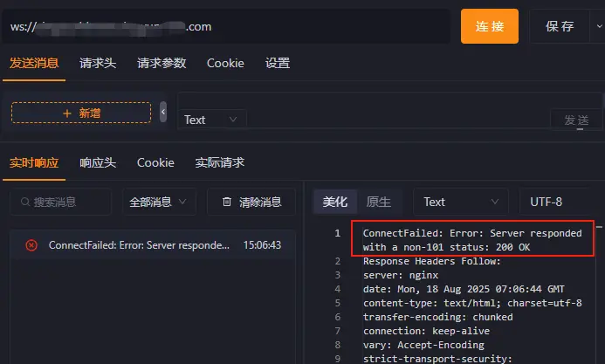The height and width of the screenshot is (364, 605).
Task: Open the 实际请求 tab
Action: (x=219, y=162)
